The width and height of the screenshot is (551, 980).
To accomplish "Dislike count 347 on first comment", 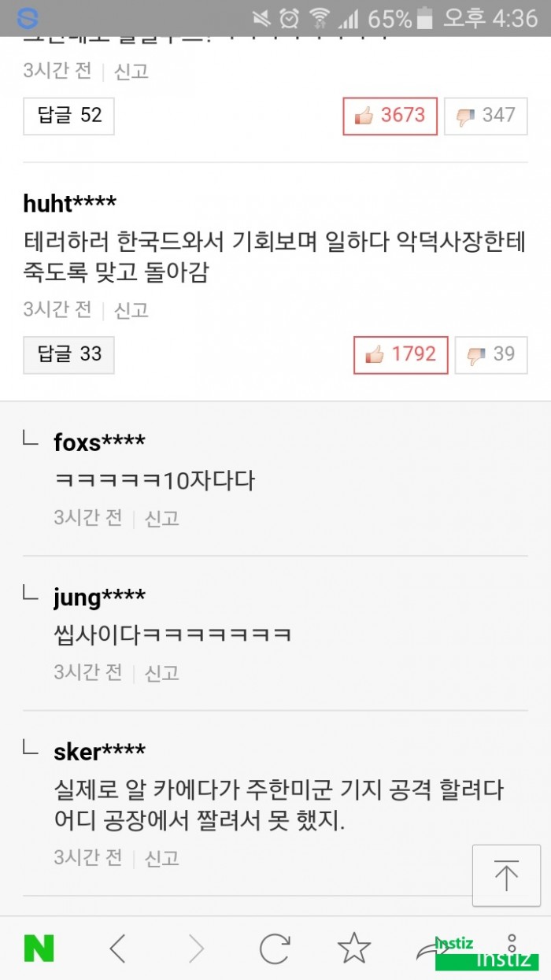I will (486, 116).
